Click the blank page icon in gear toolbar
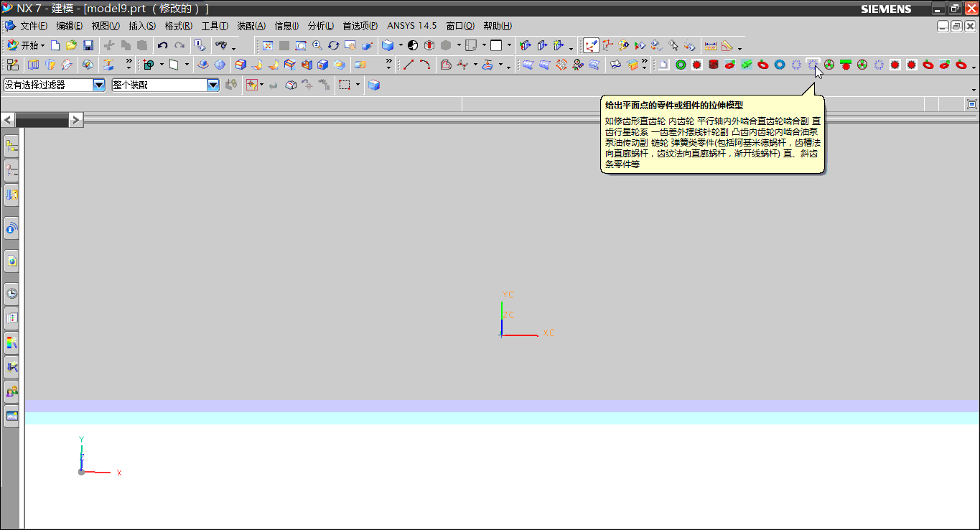 coord(663,65)
